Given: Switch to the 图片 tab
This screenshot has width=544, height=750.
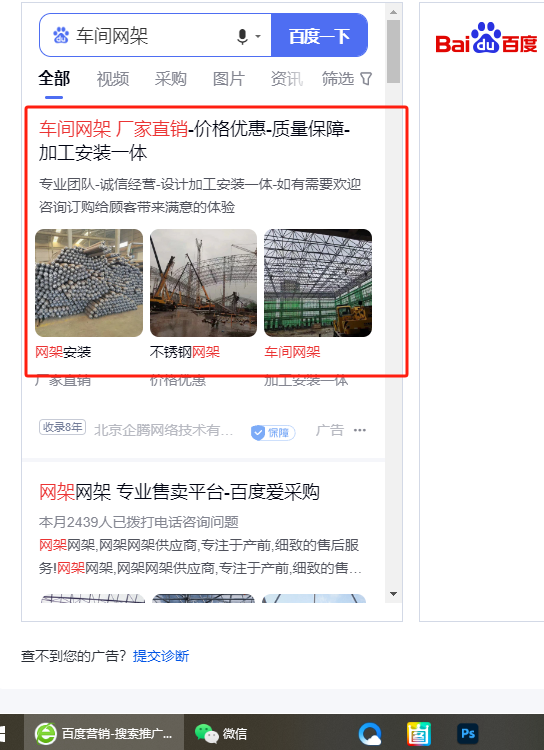Looking at the screenshot, I should [x=229, y=79].
